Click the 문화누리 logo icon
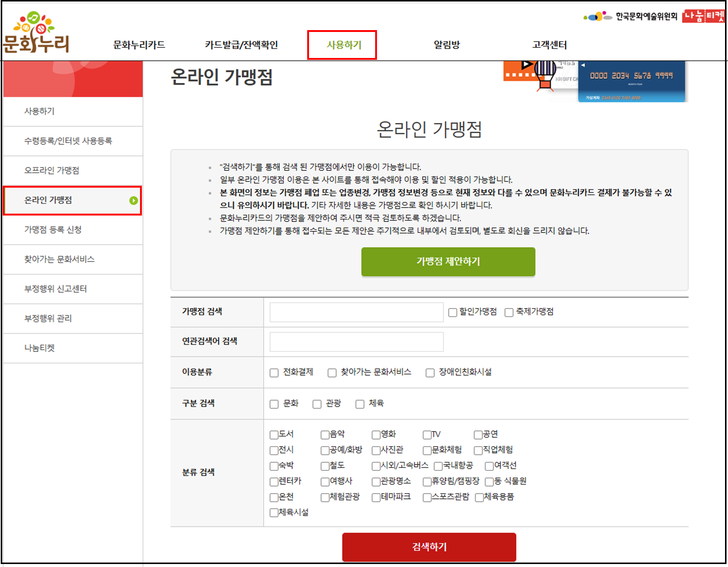The height and width of the screenshot is (567, 728). 36,33
